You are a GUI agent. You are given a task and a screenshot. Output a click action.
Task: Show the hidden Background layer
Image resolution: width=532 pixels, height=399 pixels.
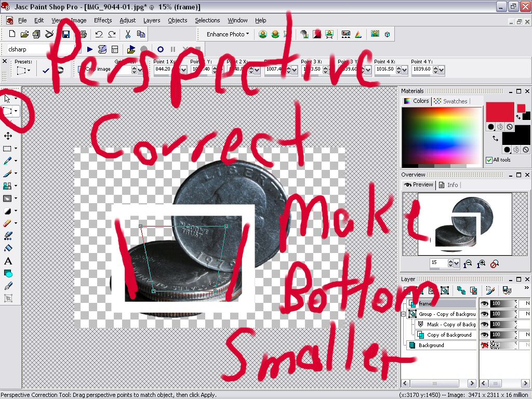484,345
